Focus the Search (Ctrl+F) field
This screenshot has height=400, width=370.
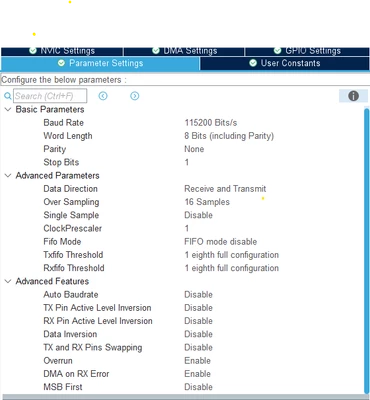tap(50, 96)
